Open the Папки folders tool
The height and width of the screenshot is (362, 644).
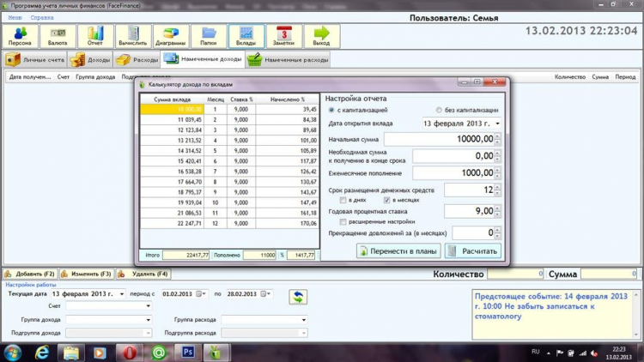click(x=209, y=36)
